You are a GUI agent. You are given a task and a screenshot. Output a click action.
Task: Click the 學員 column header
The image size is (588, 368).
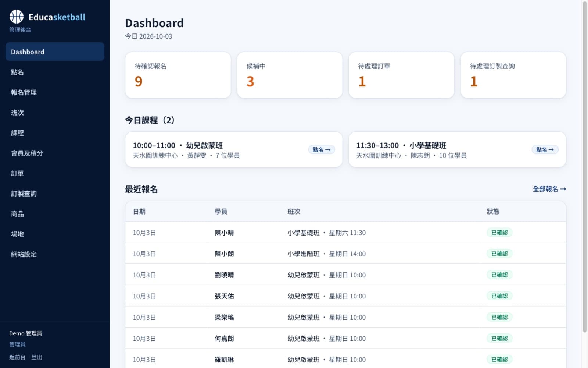point(221,211)
